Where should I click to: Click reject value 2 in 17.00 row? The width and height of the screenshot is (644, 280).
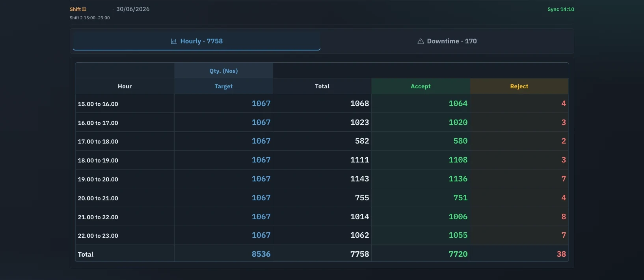pos(564,141)
